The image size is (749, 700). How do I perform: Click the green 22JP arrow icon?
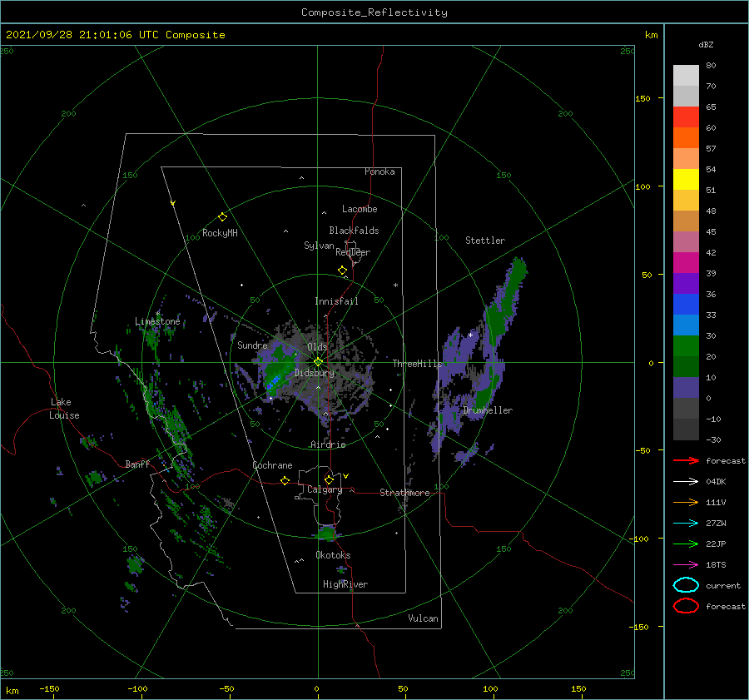[686, 544]
